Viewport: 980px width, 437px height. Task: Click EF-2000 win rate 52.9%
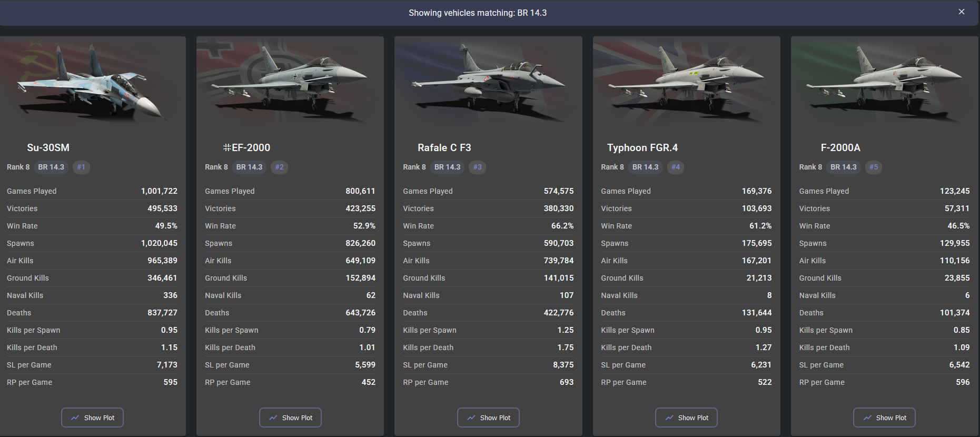coord(364,226)
